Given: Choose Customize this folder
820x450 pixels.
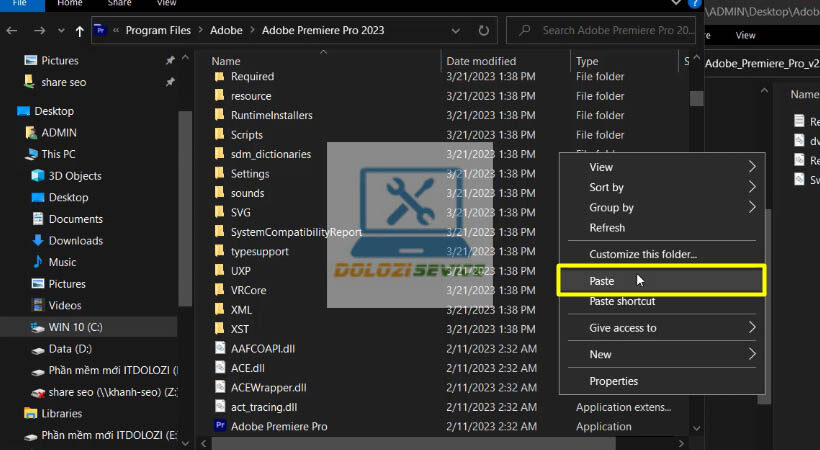Looking at the screenshot, I should (662, 254).
